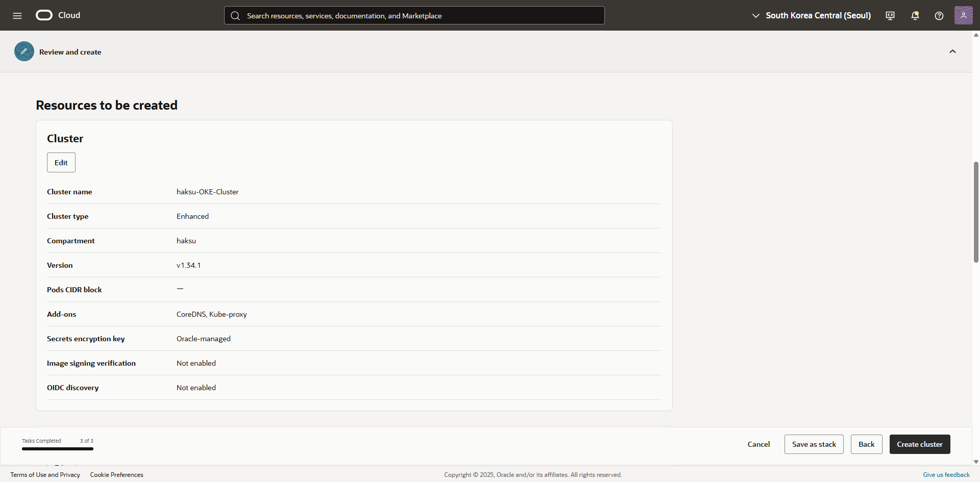Open the notifications bell

915,16
